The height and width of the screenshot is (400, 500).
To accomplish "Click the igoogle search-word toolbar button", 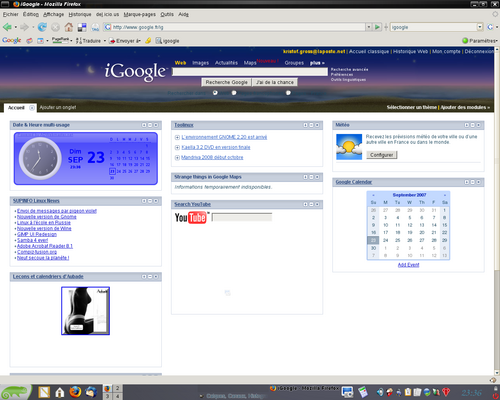I will click(x=168, y=41).
